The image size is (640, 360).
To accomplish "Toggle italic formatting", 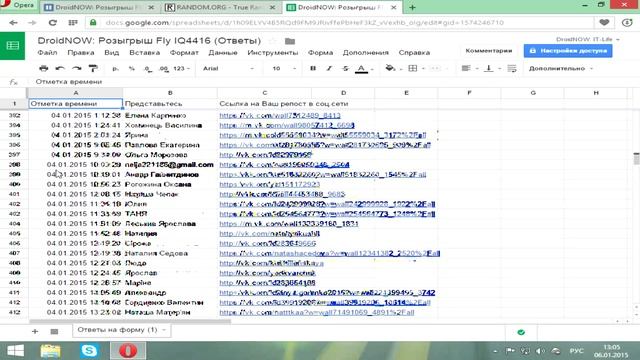I will [329, 68].
